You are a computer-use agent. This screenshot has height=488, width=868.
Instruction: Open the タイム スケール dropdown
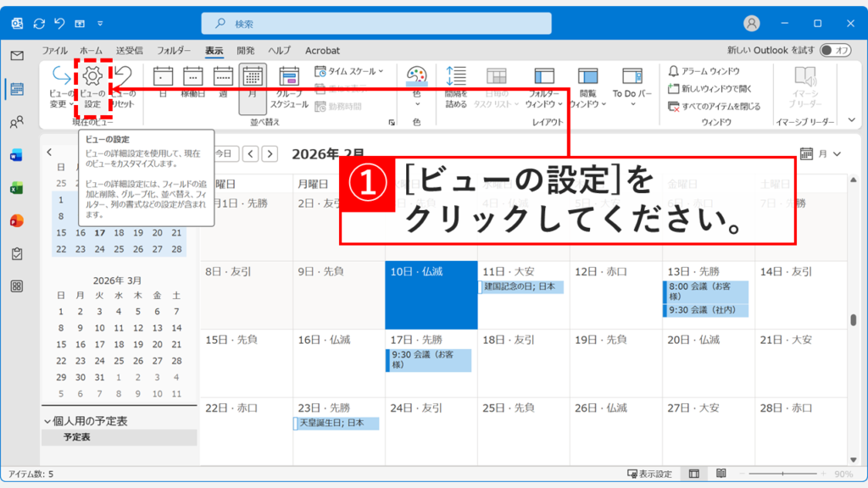point(349,73)
